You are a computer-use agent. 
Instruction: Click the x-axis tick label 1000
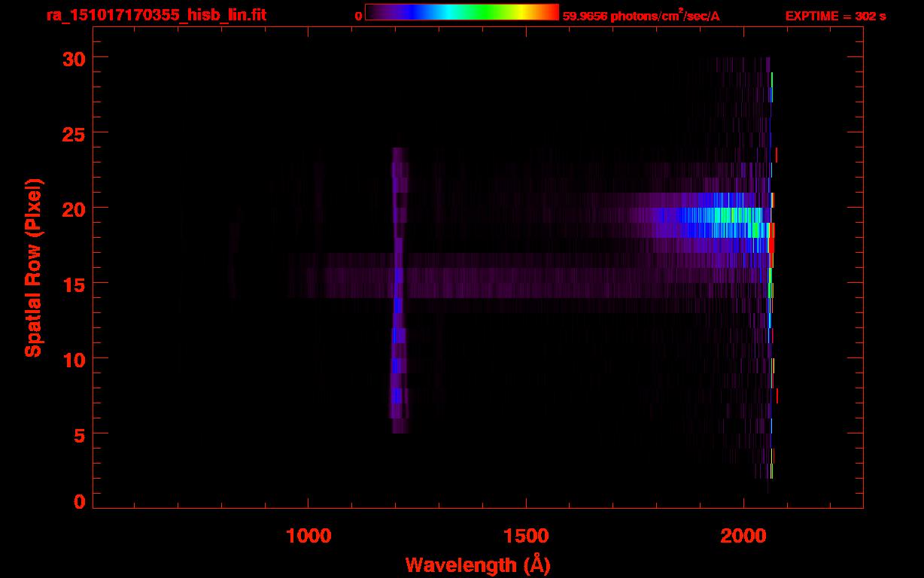(x=309, y=536)
